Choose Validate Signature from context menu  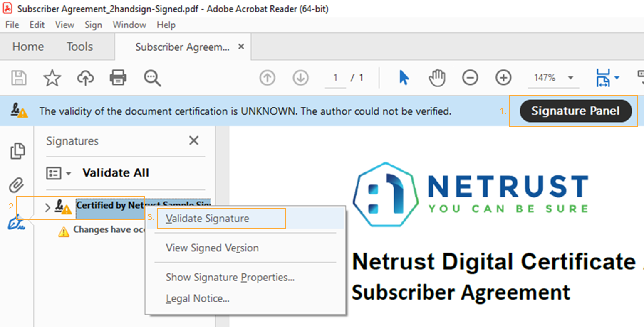pos(245,219)
